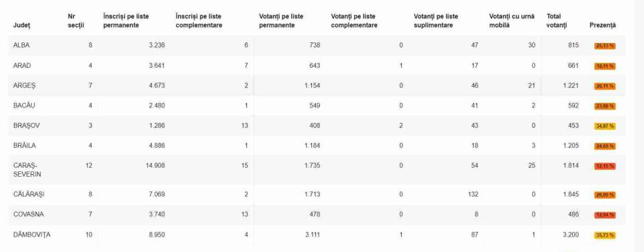Click CARAȘ-SEVERIN's red 12,15 % badge
This screenshot has width=644, height=252.
click(604, 166)
